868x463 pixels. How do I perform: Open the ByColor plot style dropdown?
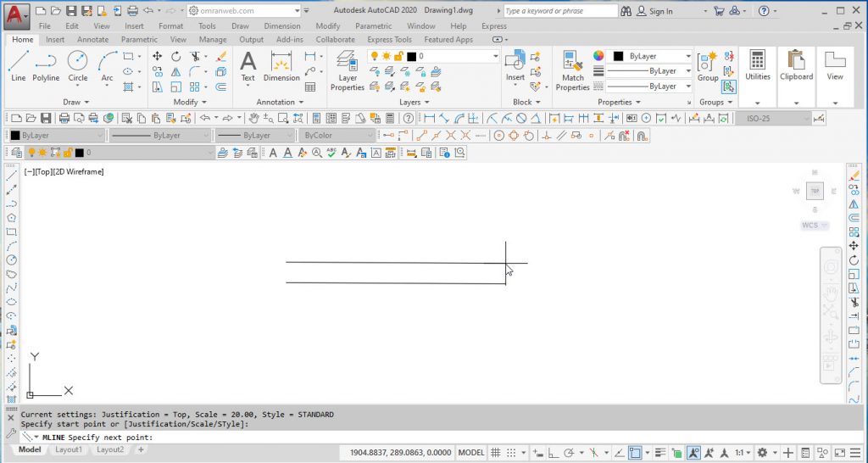tap(337, 135)
